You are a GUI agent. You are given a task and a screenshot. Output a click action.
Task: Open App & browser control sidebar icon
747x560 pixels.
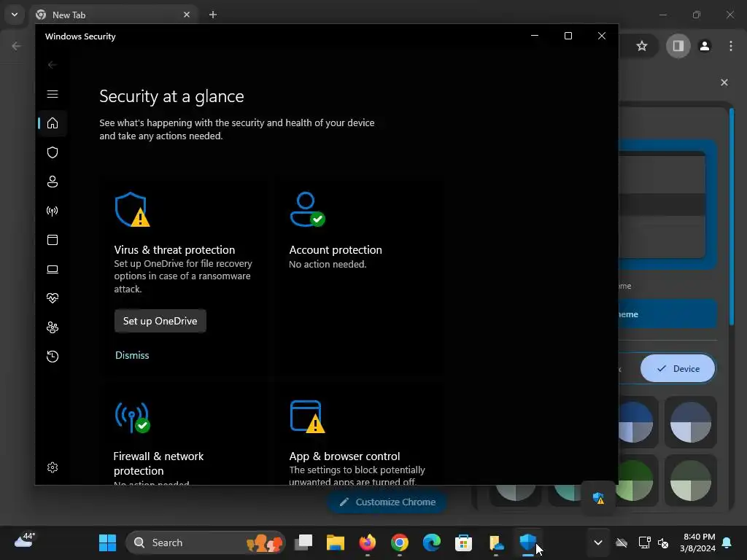[x=53, y=240]
